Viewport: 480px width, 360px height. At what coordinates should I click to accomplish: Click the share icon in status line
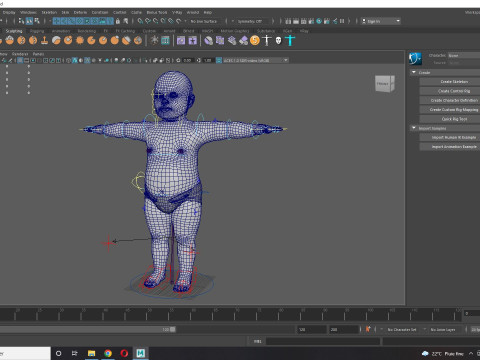(335, 21)
